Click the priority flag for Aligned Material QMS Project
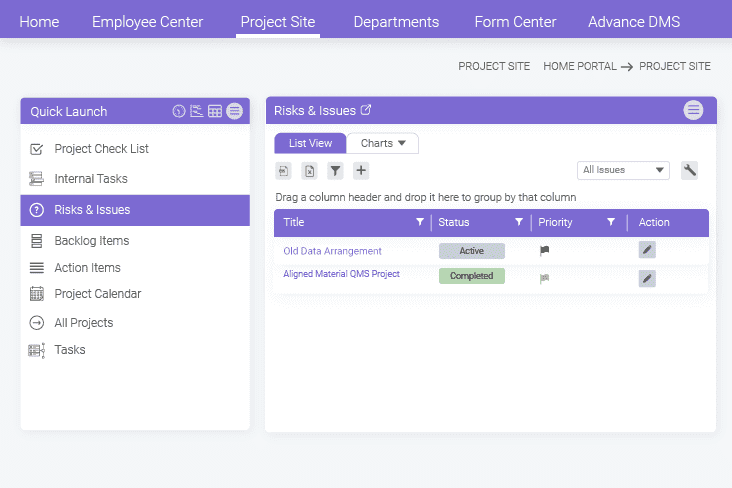 [x=544, y=279]
